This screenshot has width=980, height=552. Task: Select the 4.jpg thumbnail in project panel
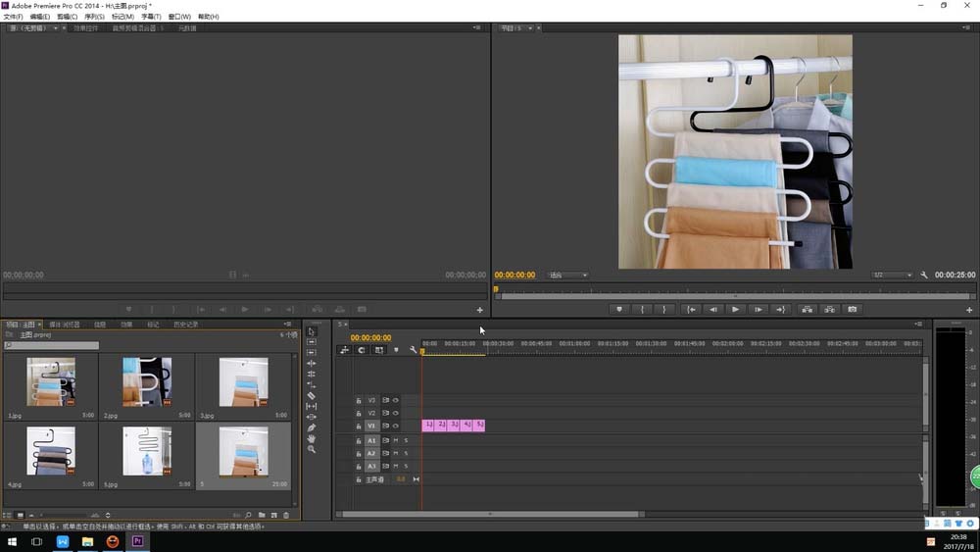50,452
